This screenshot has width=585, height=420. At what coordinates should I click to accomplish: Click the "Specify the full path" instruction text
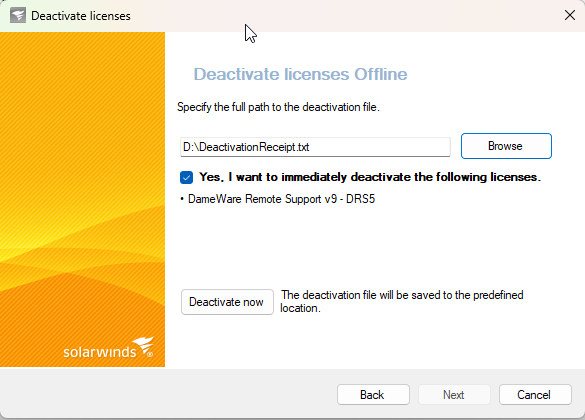point(278,107)
